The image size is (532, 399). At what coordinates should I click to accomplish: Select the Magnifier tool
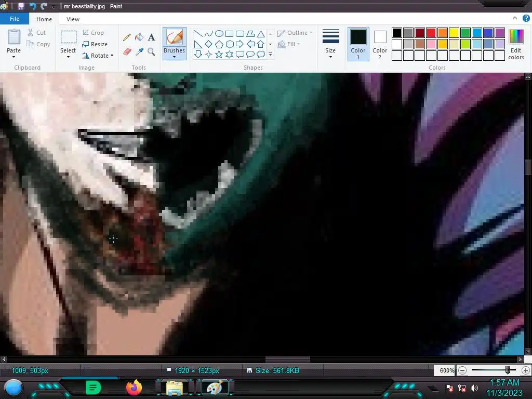click(x=151, y=51)
